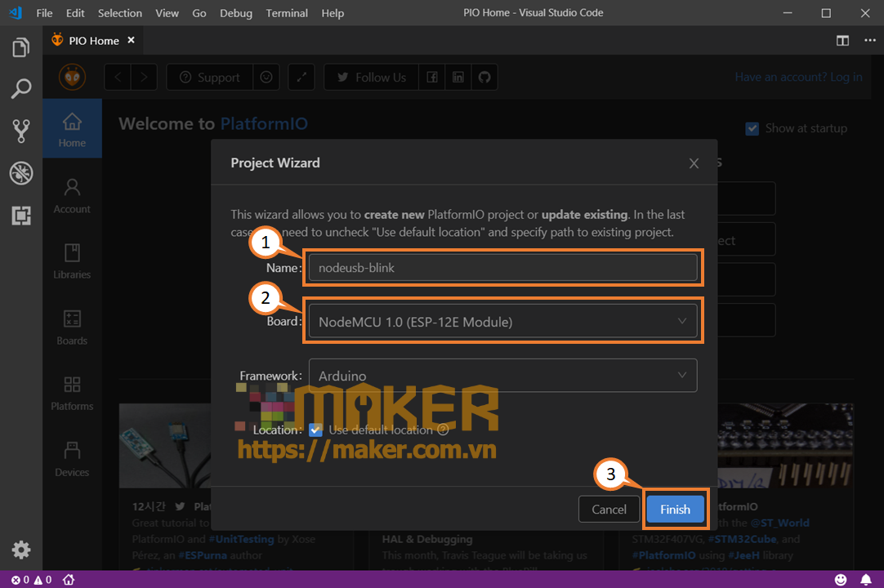Open the Debug menu
The image size is (884, 588).
tap(235, 13)
